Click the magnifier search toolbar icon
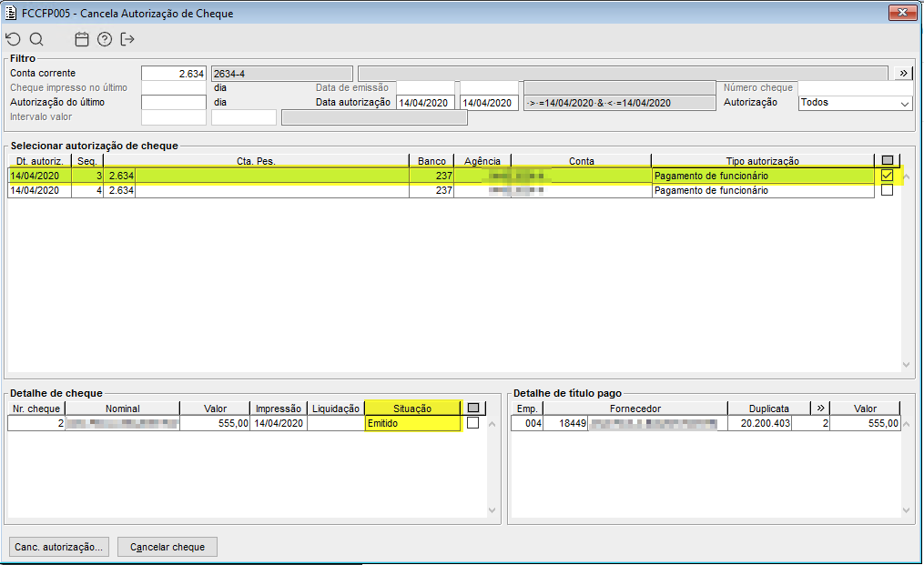 (36, 39)
